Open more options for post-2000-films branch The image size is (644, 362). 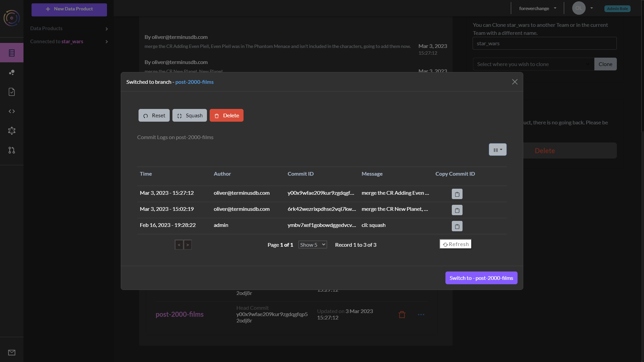click(421, 314)
